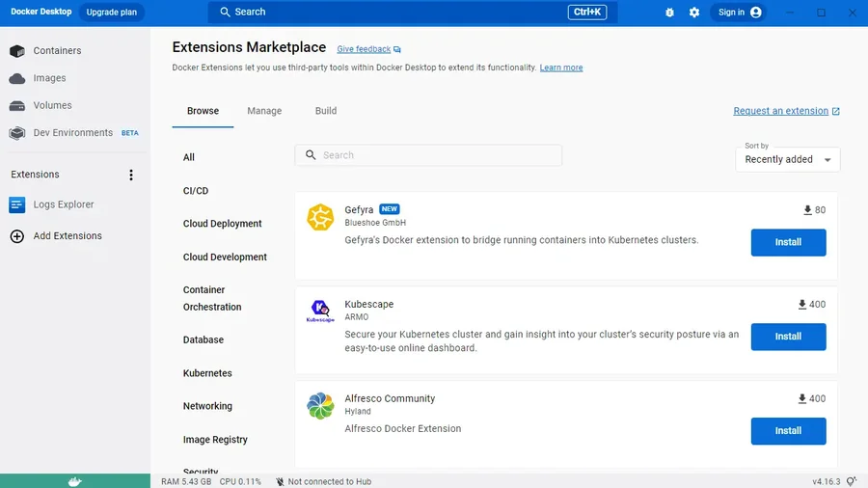Select the Networking category
Viewport: 868px width, 488px height.
207,406
